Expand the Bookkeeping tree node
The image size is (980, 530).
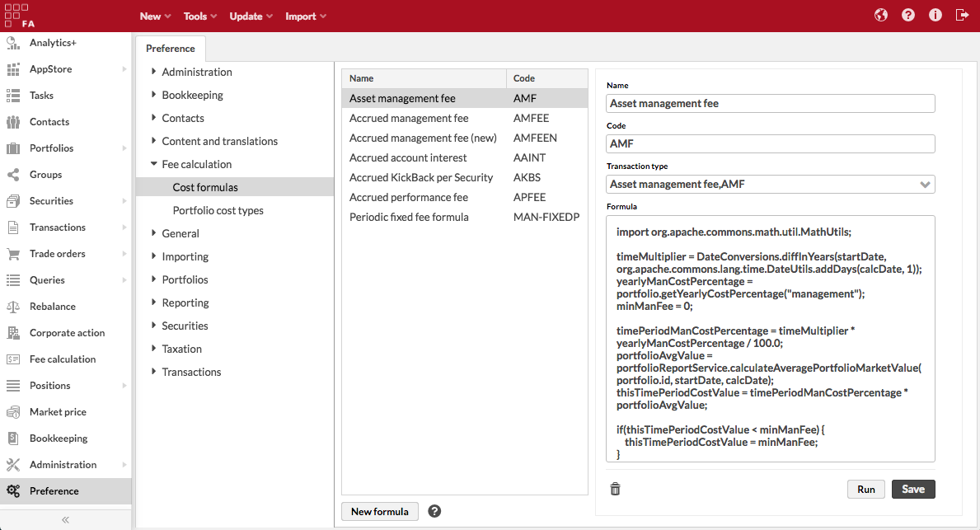[154, 94]
